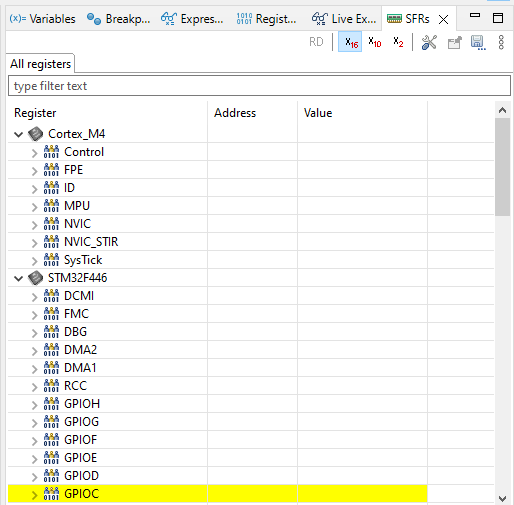Collapse the STM32F446 tree node
Image resolution: width=514 pixels, height=505 pixels.
point(18,278)
